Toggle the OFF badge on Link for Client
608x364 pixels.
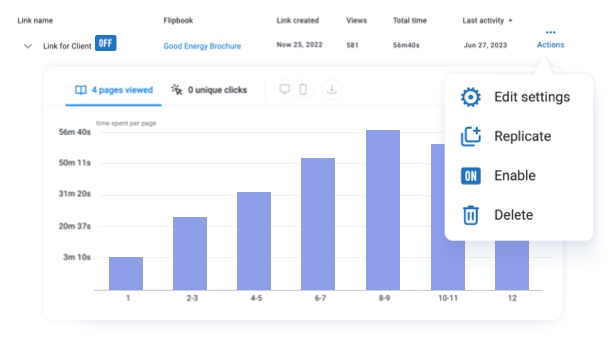click(x=105, y=43)
